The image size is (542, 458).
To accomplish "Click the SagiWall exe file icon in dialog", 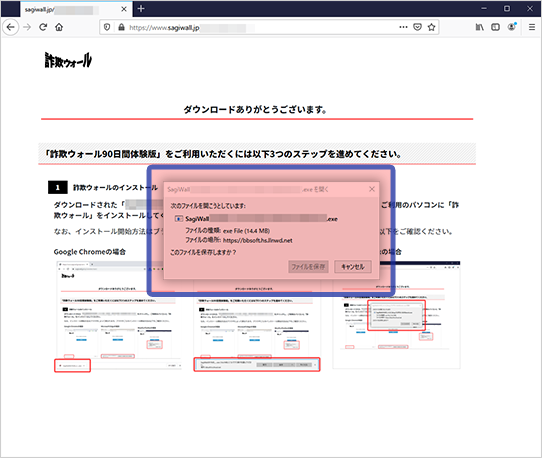I will point(179,219).
